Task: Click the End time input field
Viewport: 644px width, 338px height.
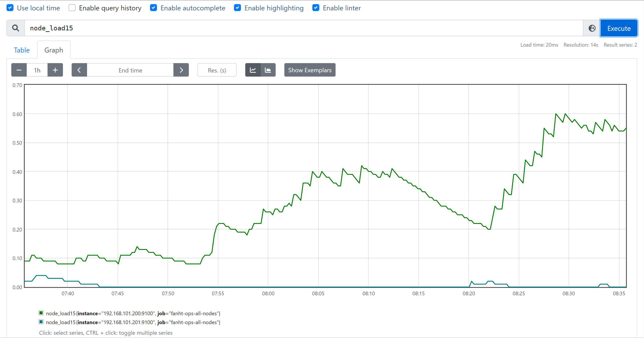Action: point(130,70)
